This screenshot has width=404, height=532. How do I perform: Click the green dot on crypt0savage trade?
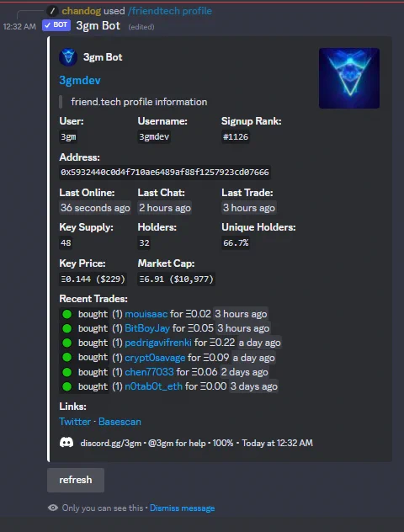(67, 357)
